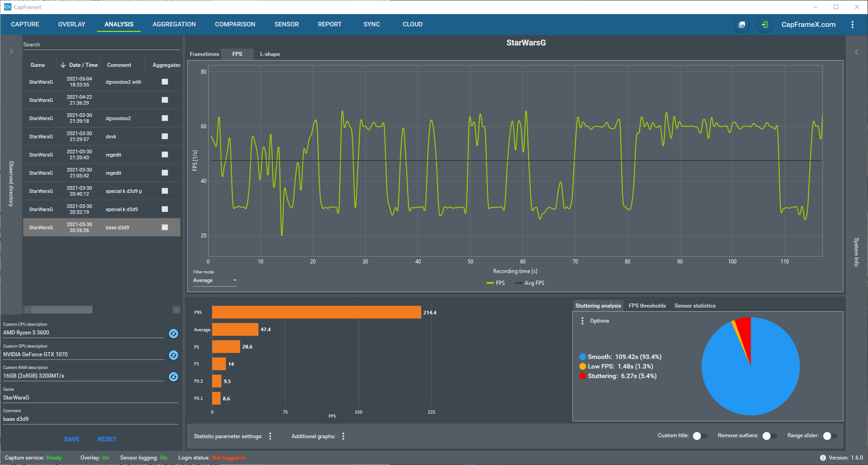868x465 pixels.
Task: Click the screenshot icon in top bar
Action: [742, 25]
